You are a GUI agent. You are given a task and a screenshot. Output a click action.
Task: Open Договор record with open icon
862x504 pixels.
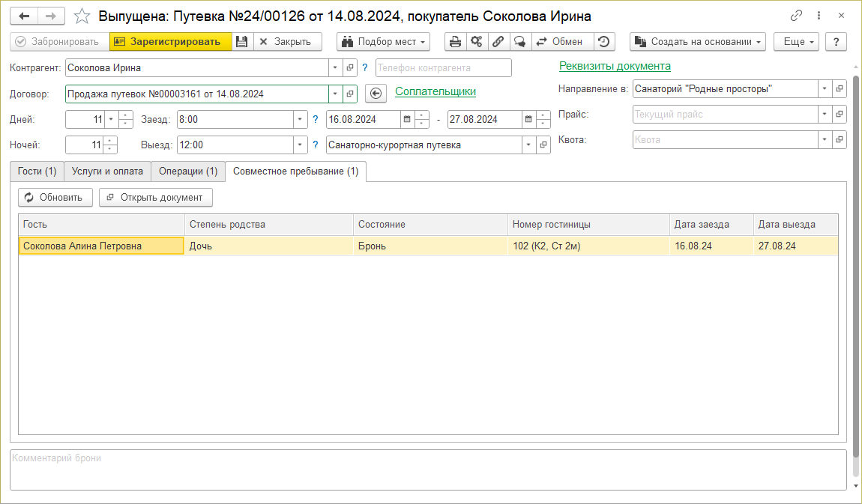tap(349, 94)
